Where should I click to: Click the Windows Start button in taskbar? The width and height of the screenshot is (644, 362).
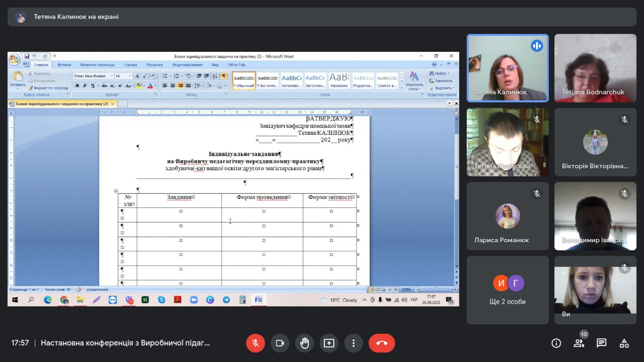point(15,300)
